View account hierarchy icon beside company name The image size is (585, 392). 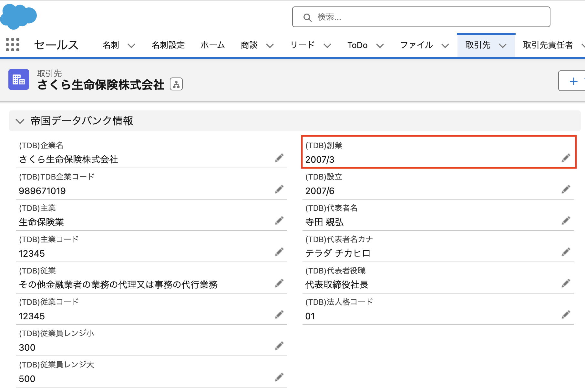(176, 84)
